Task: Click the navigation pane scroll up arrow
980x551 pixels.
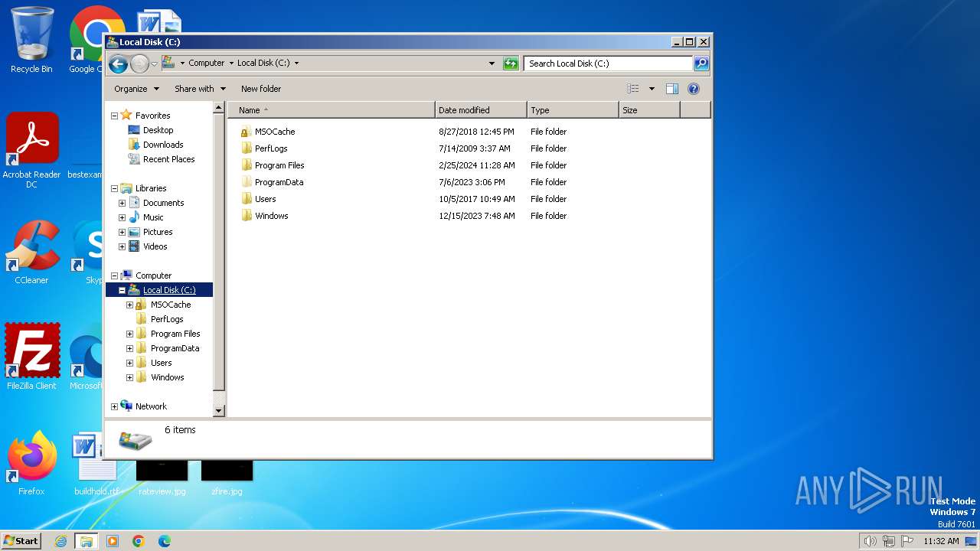Action: click(x=218, y=109)
